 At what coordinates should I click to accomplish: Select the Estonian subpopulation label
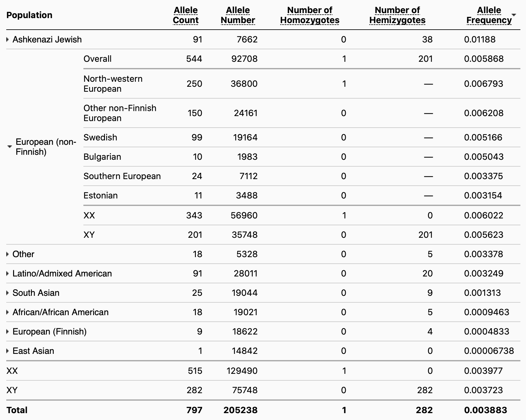101,195
